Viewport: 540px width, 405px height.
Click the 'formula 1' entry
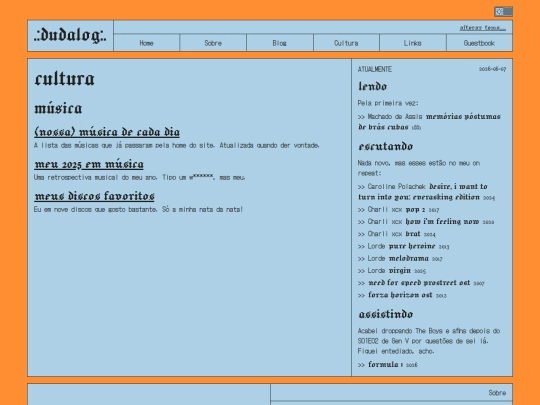[387, 364]
